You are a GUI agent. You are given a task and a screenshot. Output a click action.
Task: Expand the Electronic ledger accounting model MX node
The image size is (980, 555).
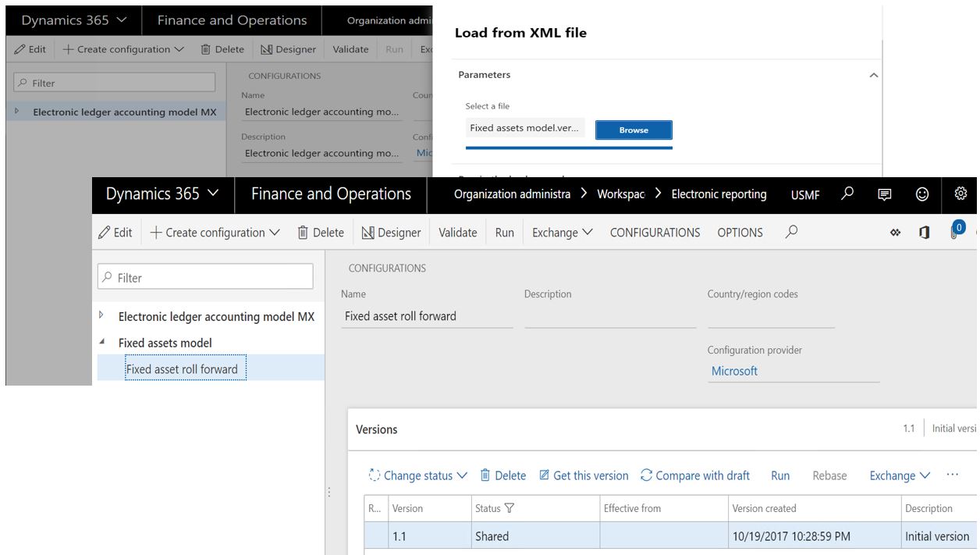pos(101,316)
